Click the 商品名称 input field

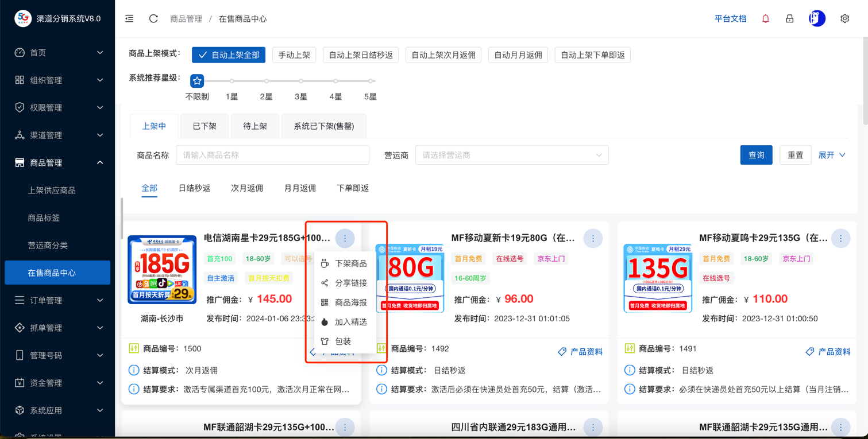click(272, 155)
